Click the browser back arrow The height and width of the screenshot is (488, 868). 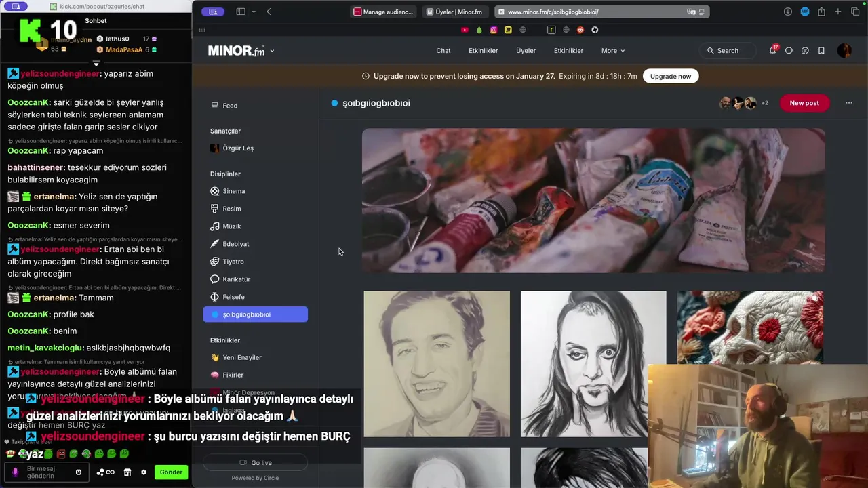tap(269, 12)
